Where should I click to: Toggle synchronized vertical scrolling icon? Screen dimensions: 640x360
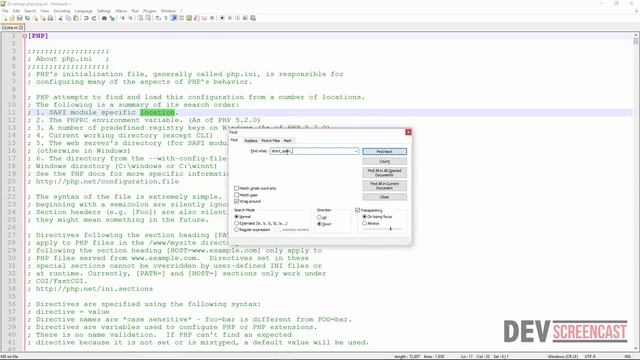tap(140, 18)
